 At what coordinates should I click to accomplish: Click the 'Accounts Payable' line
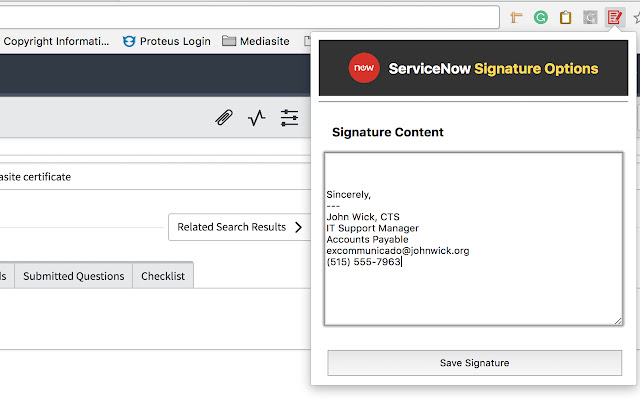[367, 240]
